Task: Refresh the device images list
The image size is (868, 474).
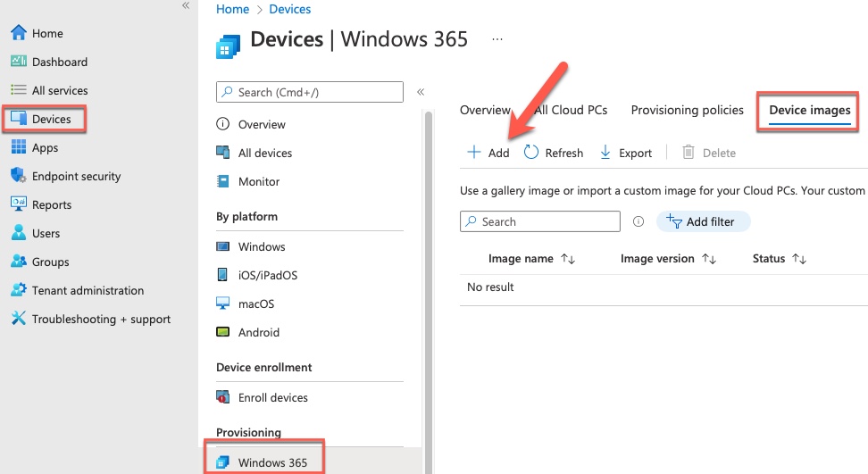Action: tap(553, 152)
